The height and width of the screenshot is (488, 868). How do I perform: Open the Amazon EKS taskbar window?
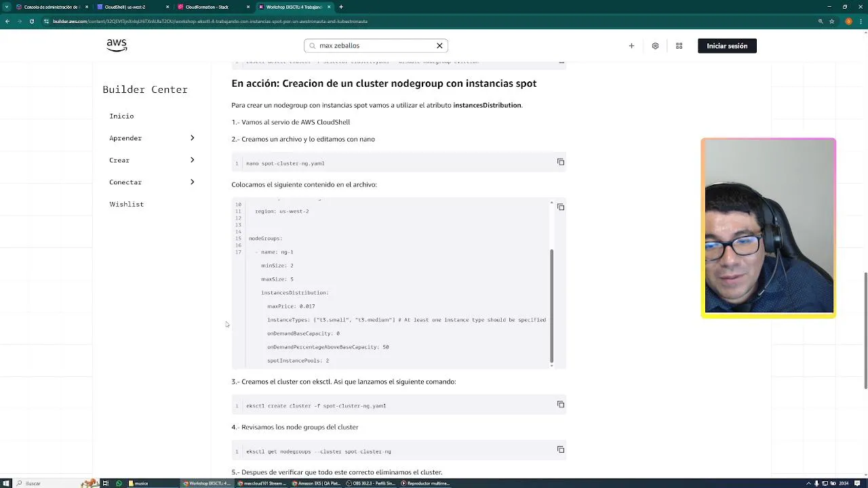[x=316, y=483]
